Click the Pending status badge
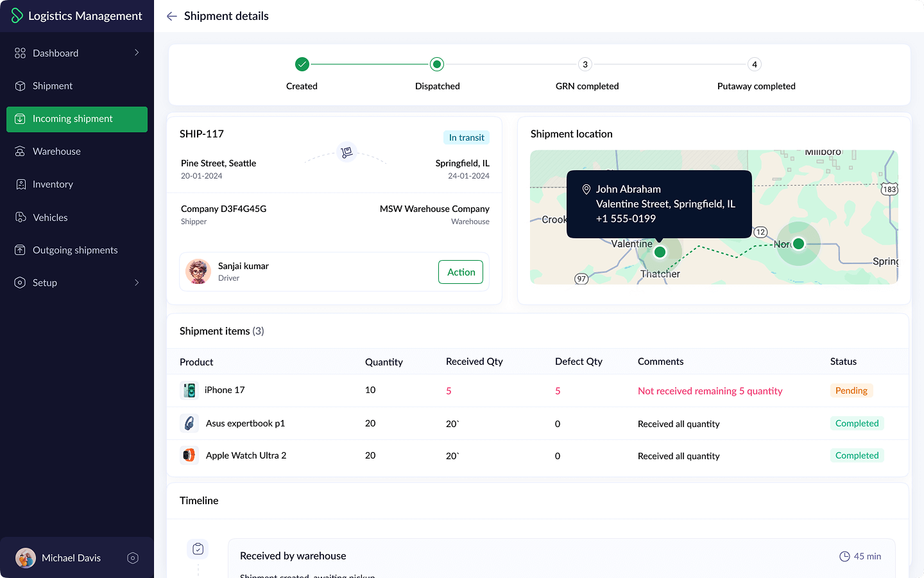This screenshot has width=924, height=578. coord(851,390)
